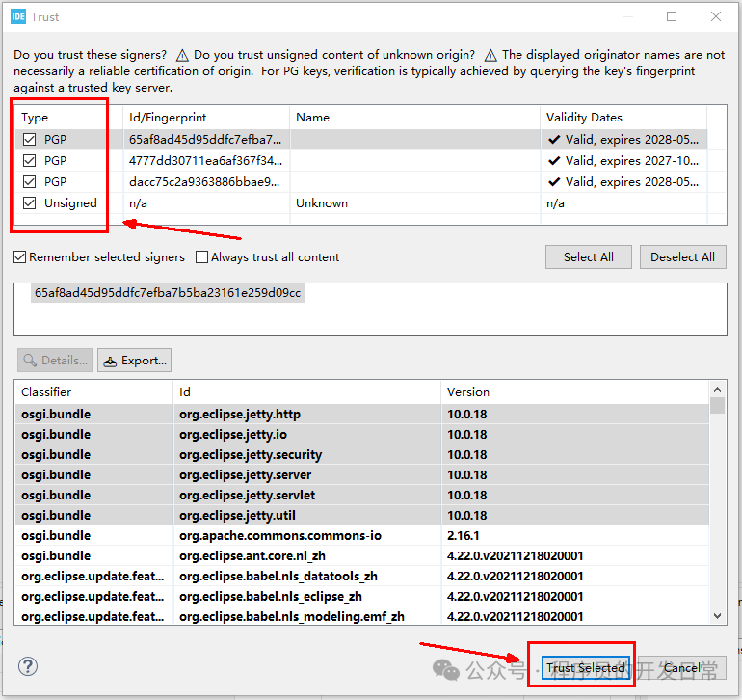Click the Id column header in bundle table
The width and height of the screenshot is (742, 700).
(x=307, y=392)
